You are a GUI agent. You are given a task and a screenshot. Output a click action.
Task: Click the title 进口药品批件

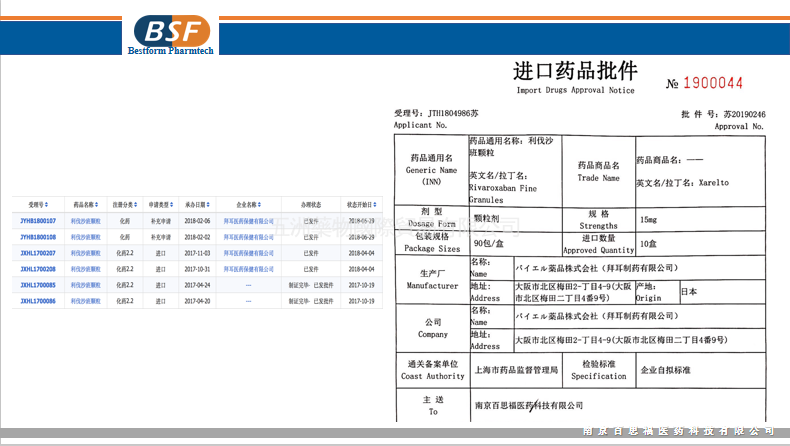tap(575, 71)
